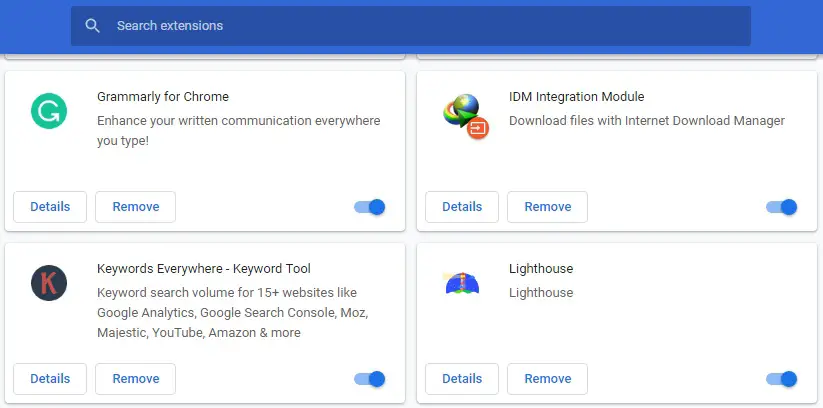Screen dimensions: 823x408
Task: Click the magnifying glass search icon
Action: coord(92,26)
